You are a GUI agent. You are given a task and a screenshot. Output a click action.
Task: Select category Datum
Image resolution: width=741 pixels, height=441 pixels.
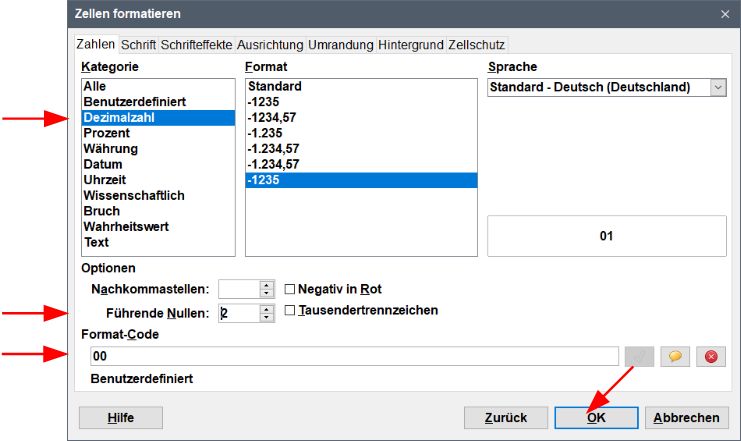pyautogui.click(x=158, y=164)
